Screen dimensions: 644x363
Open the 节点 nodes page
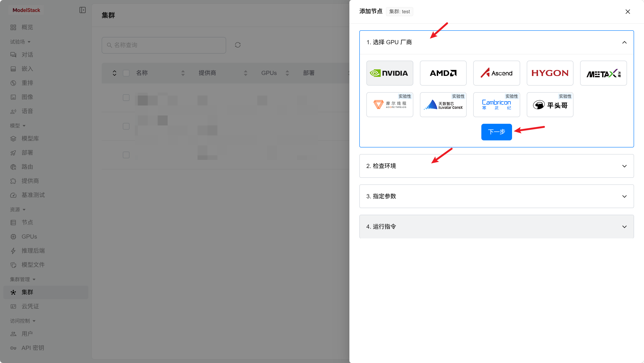[45, 222]
